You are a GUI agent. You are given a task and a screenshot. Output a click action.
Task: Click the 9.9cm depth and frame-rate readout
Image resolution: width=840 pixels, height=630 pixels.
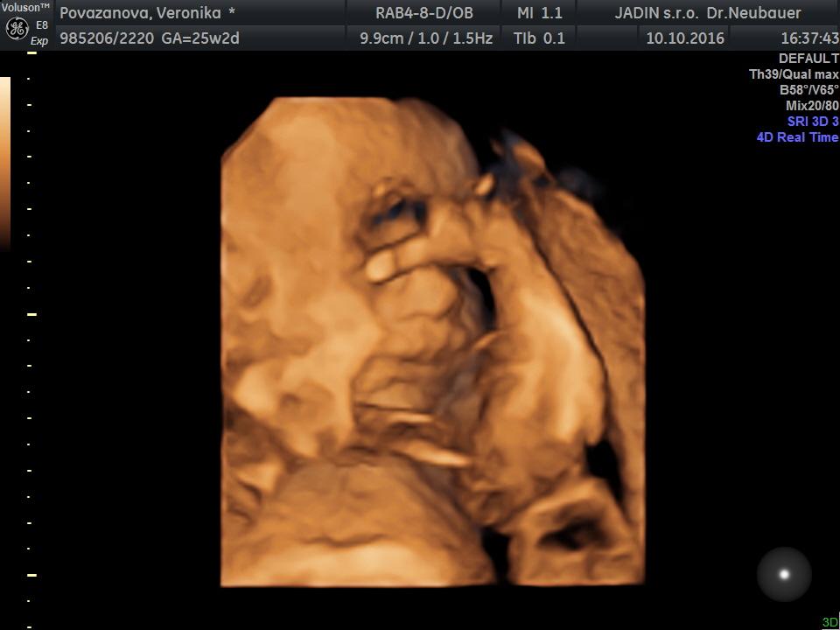click(426, 38)
